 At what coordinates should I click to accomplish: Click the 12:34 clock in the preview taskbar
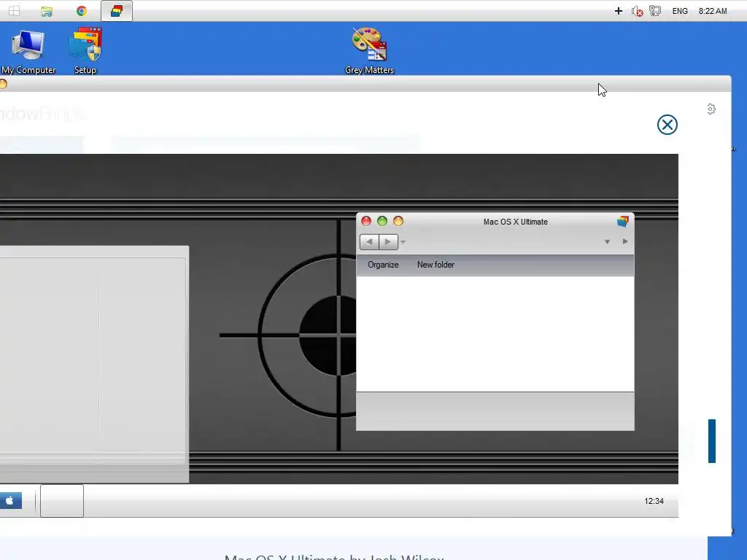[x=654, y=501]
